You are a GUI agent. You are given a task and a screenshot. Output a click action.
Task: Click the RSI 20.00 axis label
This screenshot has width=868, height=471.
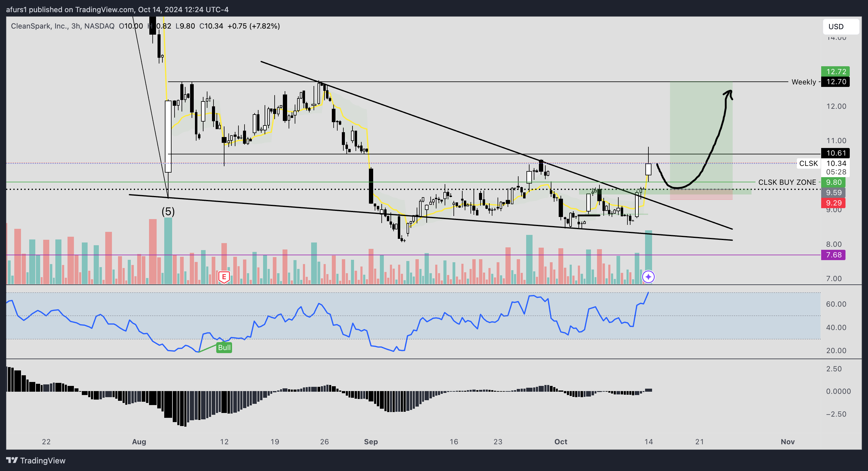point(836,350)
